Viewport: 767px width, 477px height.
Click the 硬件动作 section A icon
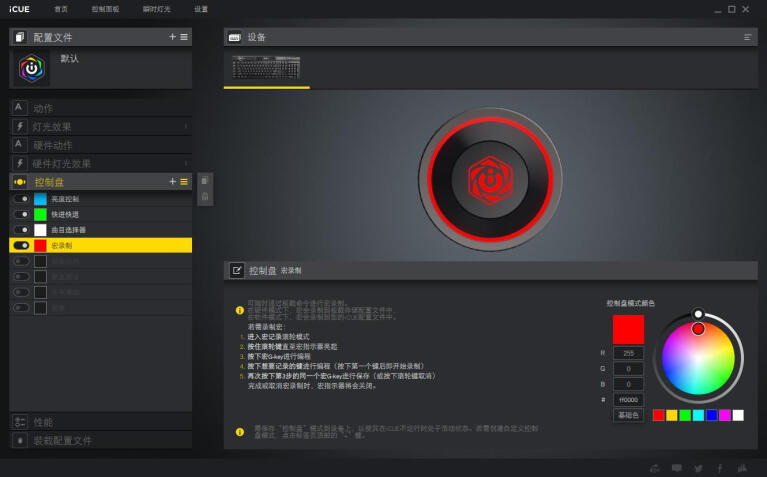tap(18, 144)
